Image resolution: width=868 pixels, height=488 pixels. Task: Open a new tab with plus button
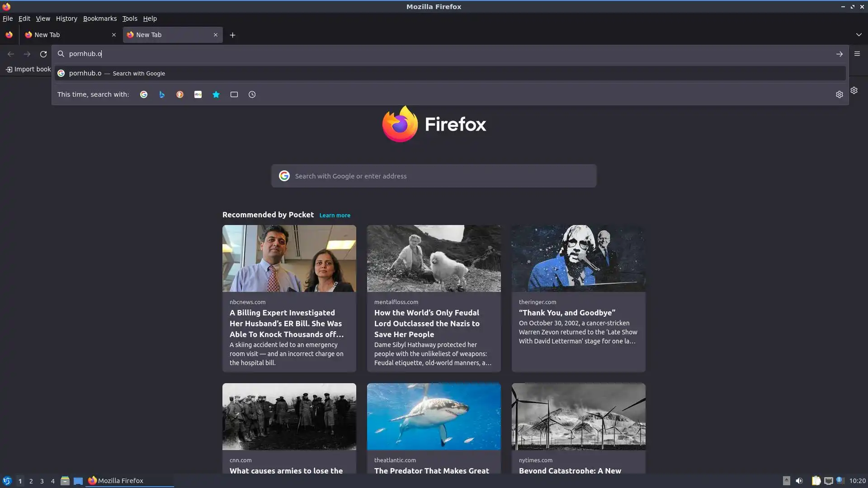pos(232,35)
